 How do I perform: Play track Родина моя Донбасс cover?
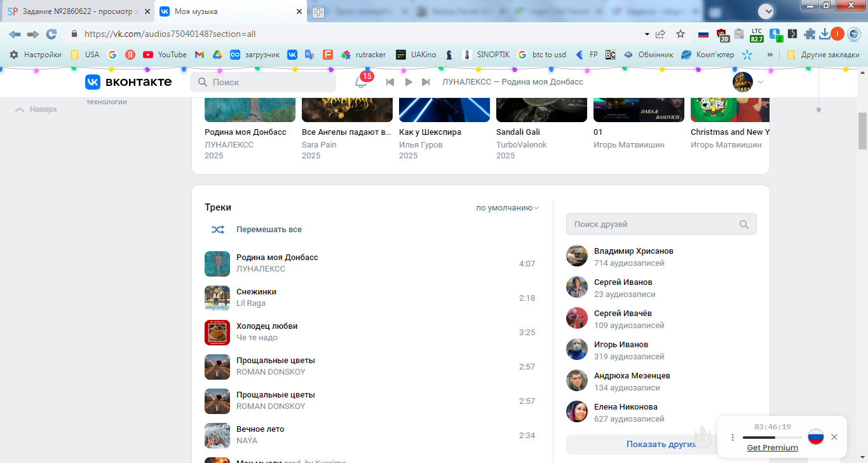[x=217, y=264]
